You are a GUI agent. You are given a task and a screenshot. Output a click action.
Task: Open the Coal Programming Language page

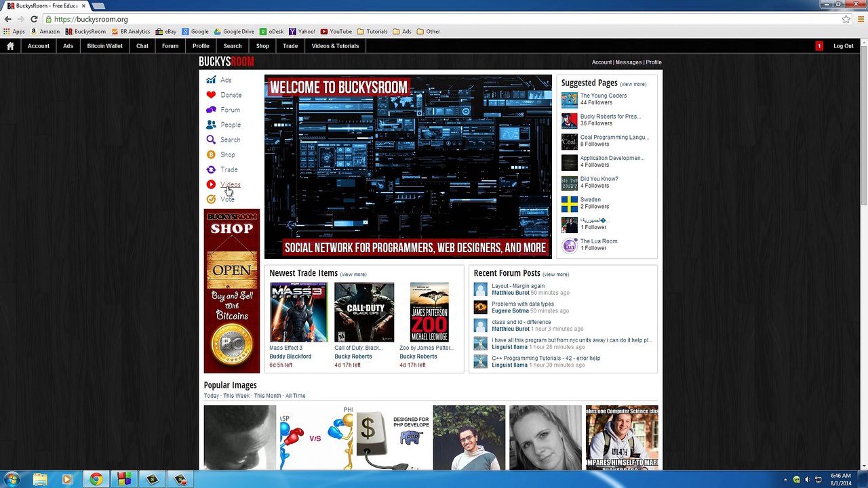click(614, 138)
